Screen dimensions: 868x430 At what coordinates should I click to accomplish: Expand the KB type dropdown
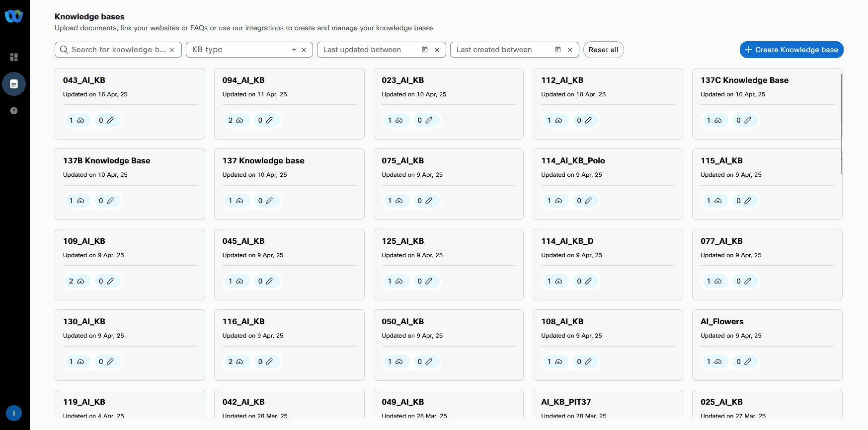click(x=294, y=50)
